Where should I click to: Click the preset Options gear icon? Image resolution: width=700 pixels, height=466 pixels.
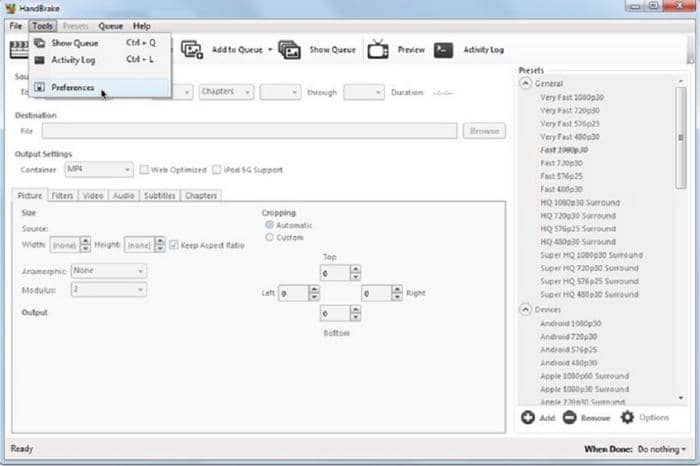pos(627,417)
